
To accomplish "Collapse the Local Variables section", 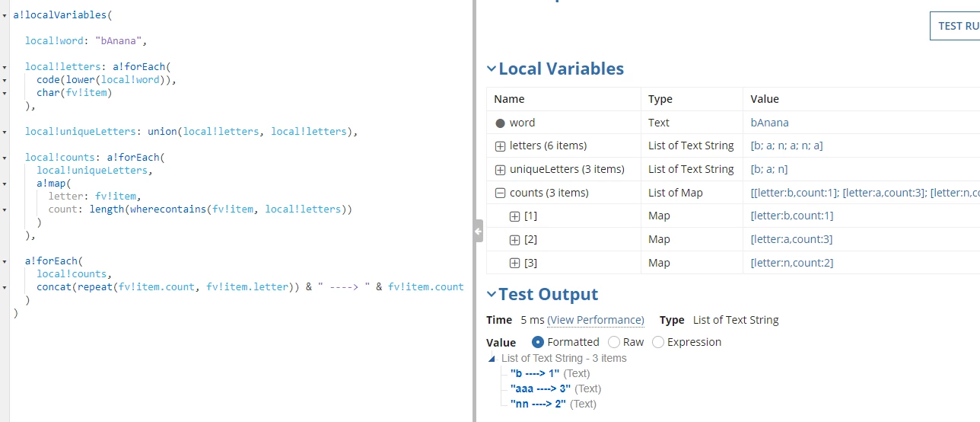I will (492, 69).
